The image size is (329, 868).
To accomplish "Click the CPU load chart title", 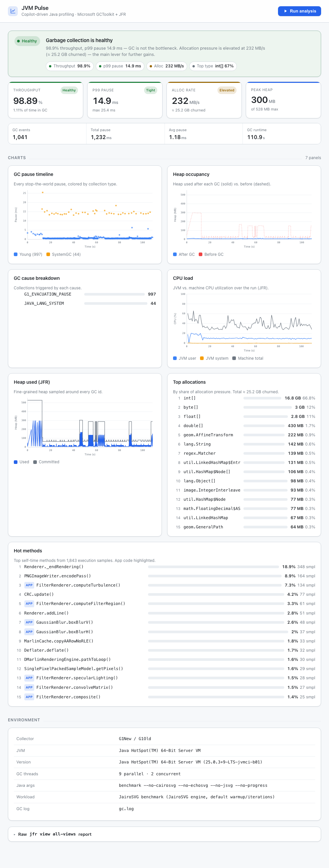I will pos(183,278).
